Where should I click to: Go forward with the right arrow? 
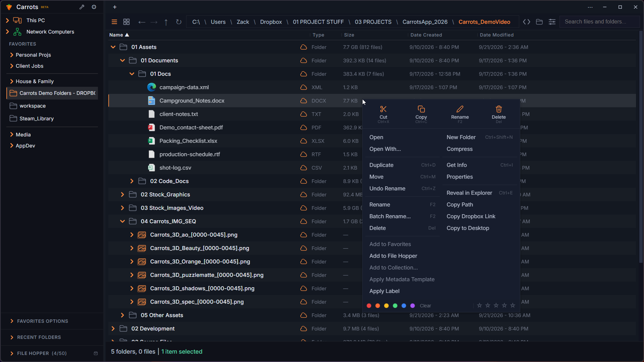pos(154,22)
